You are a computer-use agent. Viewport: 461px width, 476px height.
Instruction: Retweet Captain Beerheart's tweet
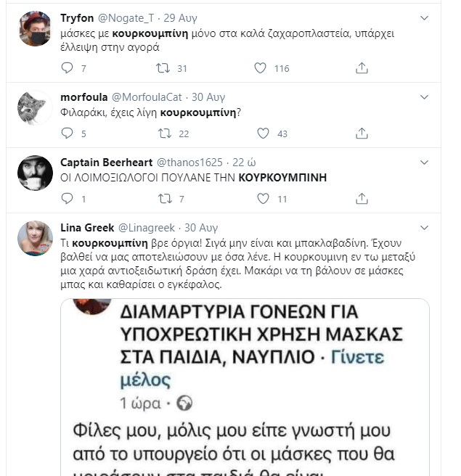[164, 199]
